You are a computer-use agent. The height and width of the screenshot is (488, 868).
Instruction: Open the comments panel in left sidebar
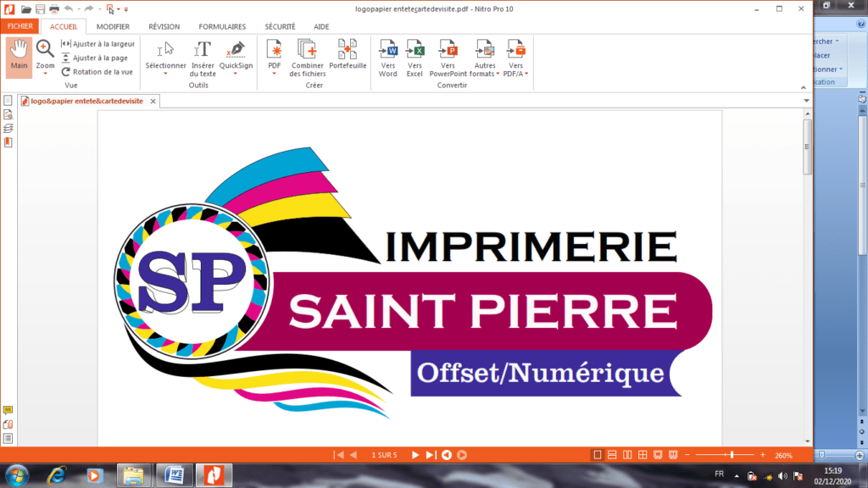[8, 411]
